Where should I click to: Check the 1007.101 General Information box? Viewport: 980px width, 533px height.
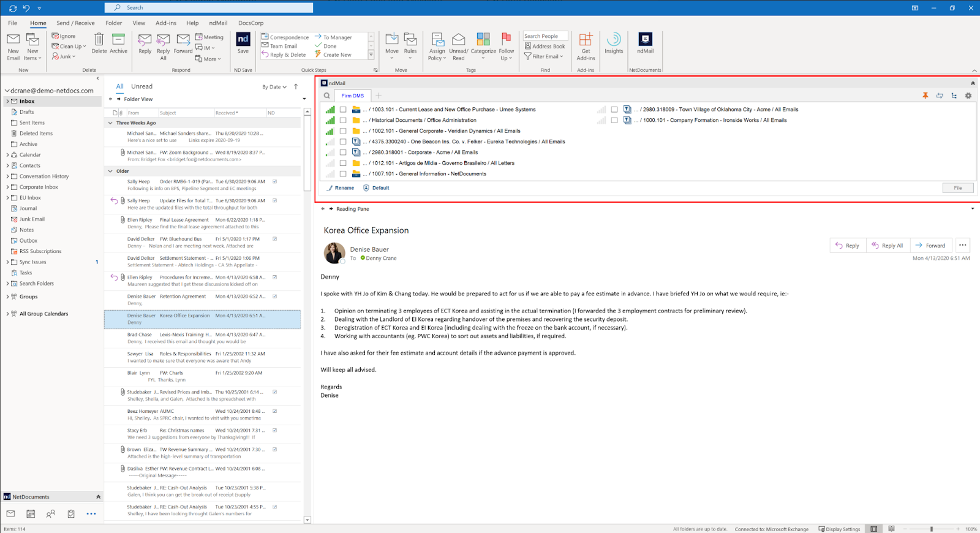click(x=343, y=174)
